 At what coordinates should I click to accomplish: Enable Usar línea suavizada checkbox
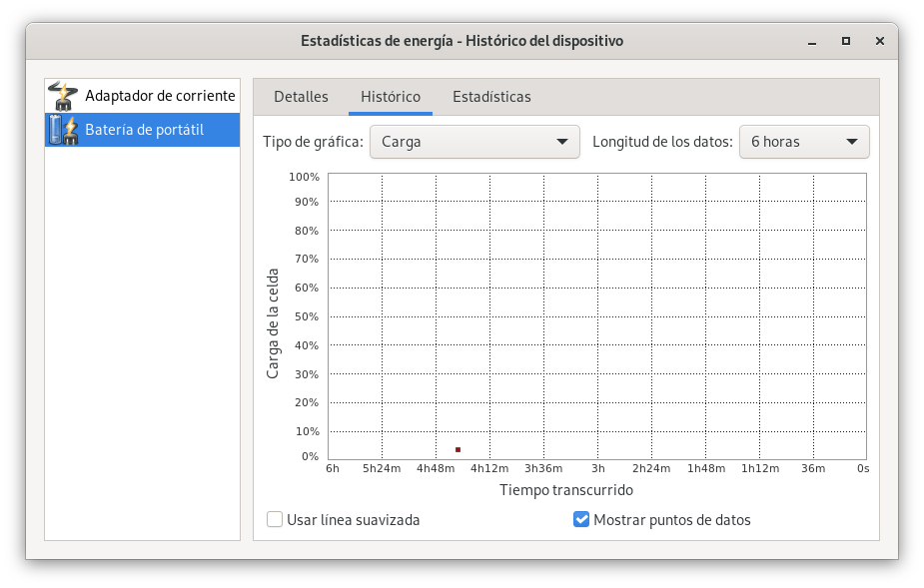275,519
